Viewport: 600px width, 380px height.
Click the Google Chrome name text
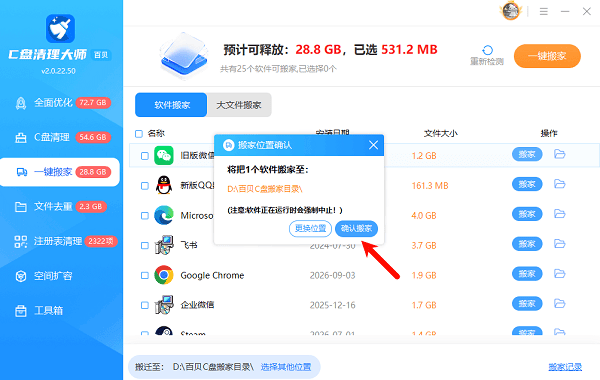click(212, 275)
